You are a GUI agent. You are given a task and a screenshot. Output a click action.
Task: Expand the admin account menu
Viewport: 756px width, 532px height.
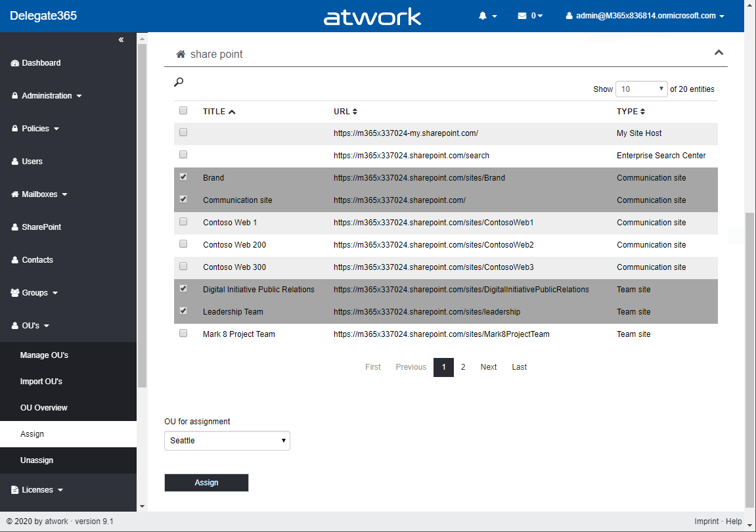(x=645, y=16)
